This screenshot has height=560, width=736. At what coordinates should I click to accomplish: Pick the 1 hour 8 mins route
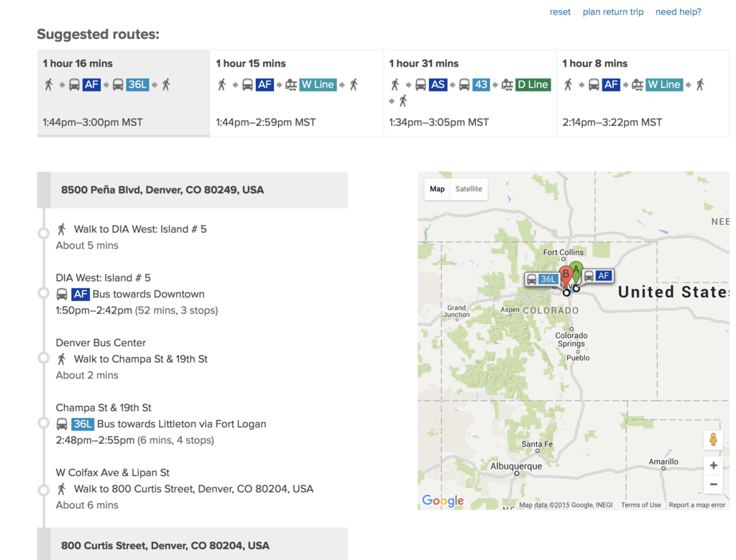point(643,93)
